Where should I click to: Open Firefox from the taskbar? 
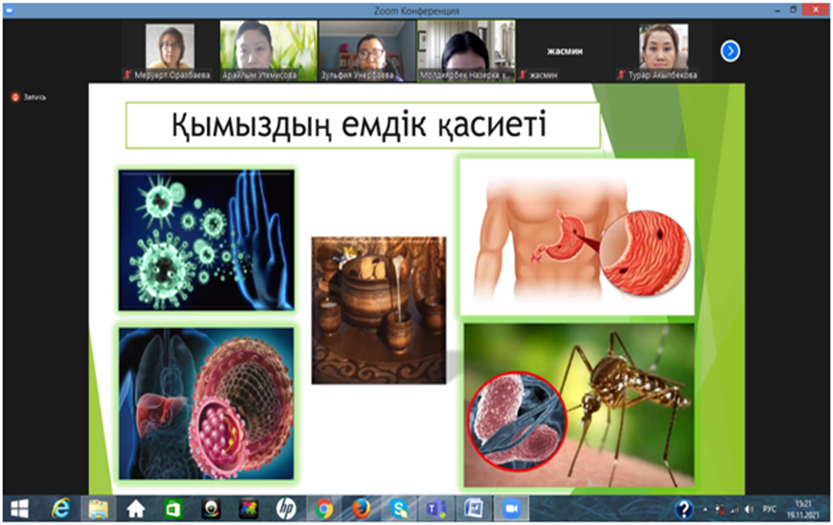pos(362,508)
